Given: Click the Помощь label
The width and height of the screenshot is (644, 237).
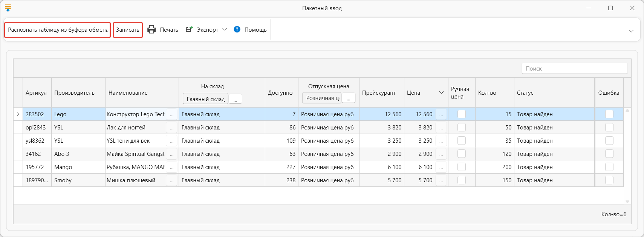Looking at the screenshot, I should coord(255,30).
